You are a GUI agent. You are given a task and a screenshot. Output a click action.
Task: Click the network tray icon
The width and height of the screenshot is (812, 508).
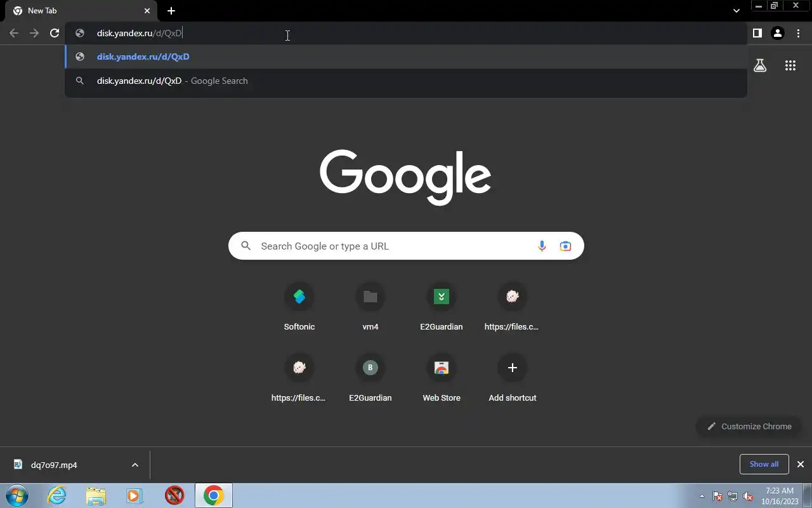coord(733,496)
